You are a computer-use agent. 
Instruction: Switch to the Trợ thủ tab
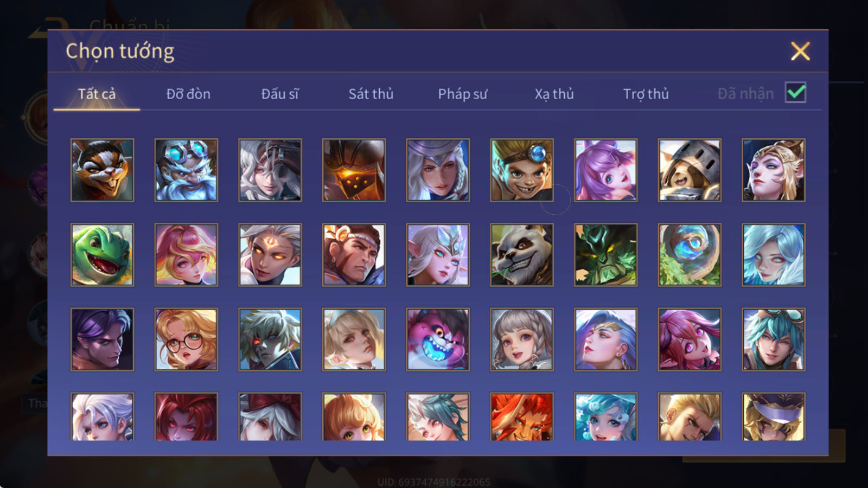tap(646, 94)
